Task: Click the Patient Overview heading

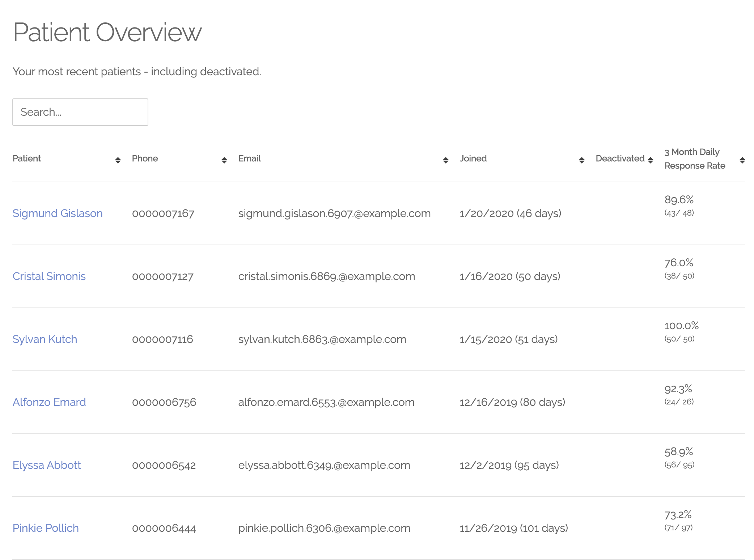Action: tap(107, 33)
